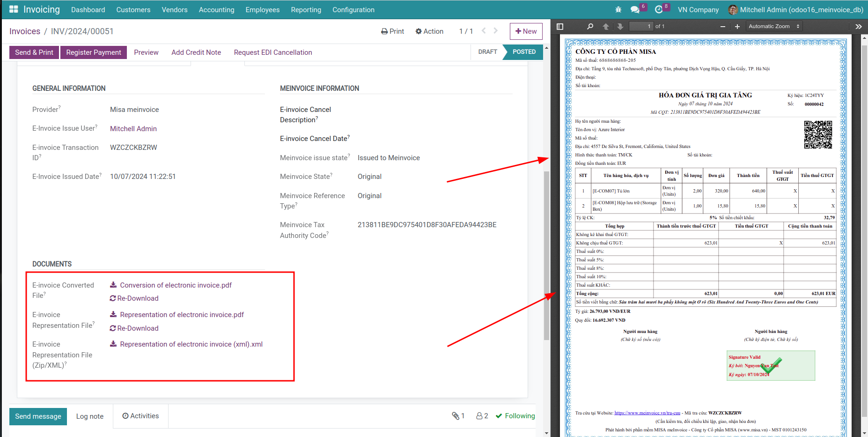The height and width of the screenshot is (437, 868).
Task: Click the debug bug icon in navbar
Action: 618,10
